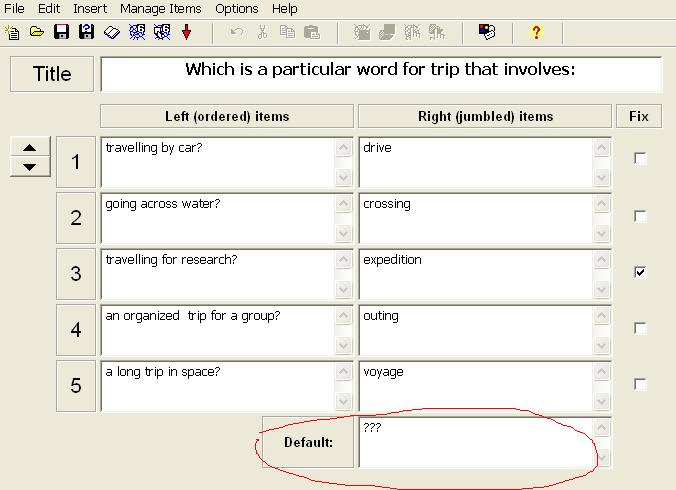This screenshot has height=490, width=676.
Task: Open output configuration with colored squares icon
Action: 487,32
